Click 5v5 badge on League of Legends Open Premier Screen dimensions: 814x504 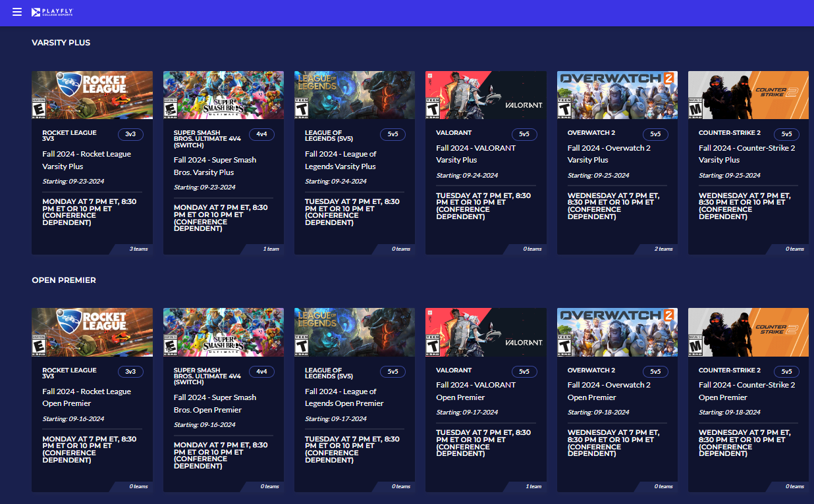[x=393, y=372]
